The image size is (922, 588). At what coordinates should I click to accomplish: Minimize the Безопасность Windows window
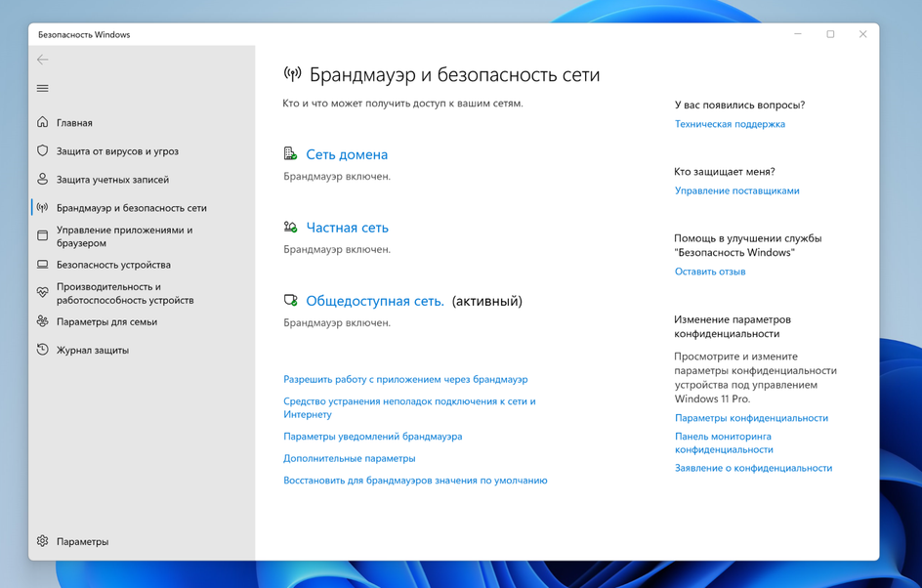click(798, 34)
